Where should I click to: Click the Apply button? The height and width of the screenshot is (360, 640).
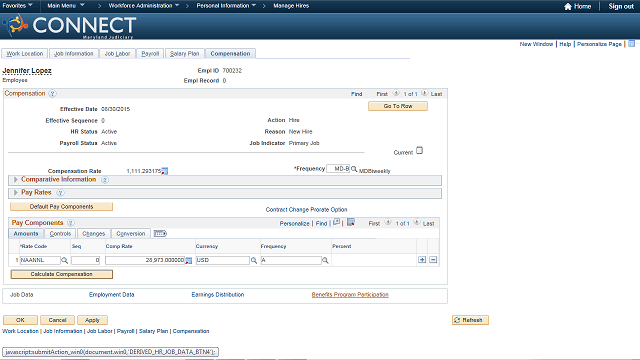(92, 320)
